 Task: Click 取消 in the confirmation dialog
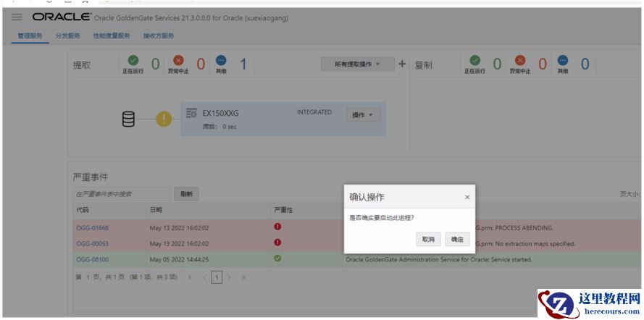click(428, 239)
